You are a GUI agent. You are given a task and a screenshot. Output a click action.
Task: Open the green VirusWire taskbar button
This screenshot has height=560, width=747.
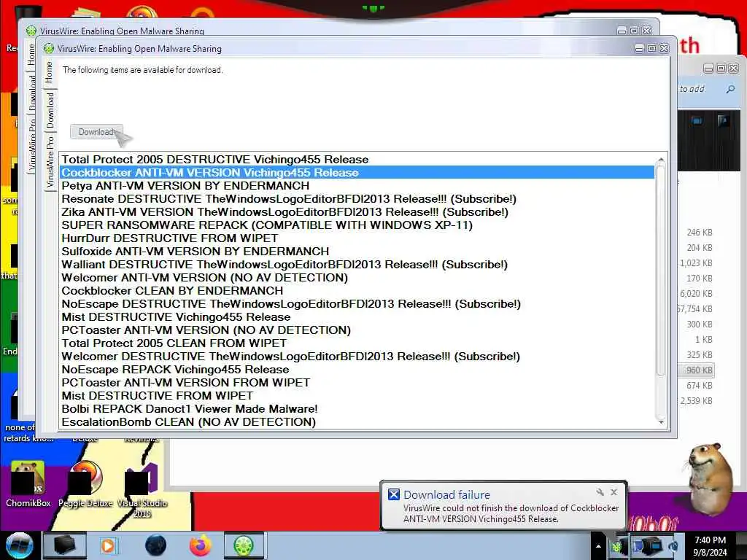[x=244, y=545]
